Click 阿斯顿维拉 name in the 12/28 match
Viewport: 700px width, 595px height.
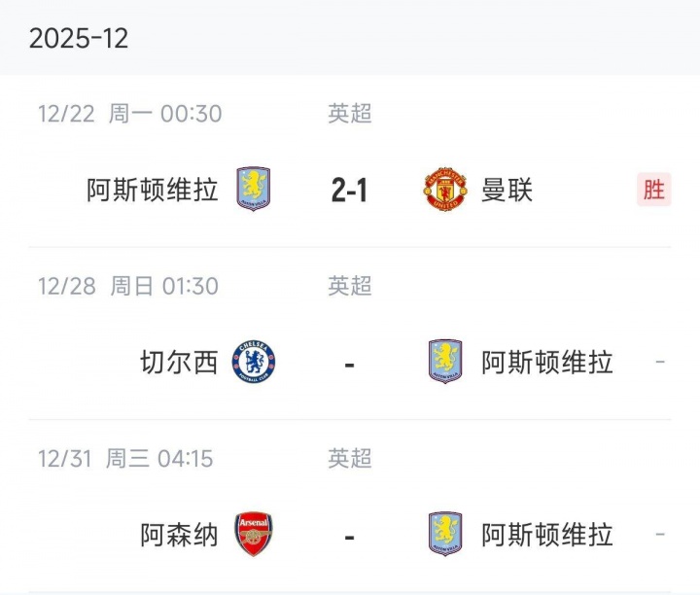tap(547, 363)
